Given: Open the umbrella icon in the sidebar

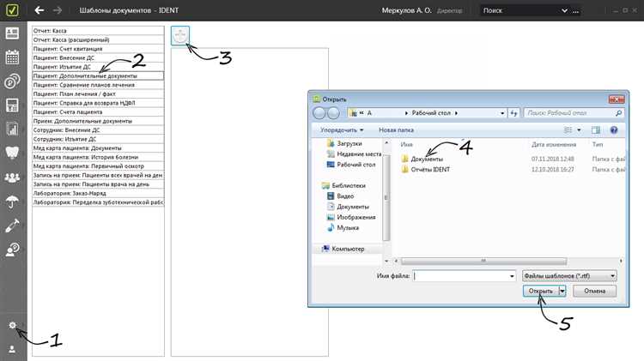Looking at the screenshot, I should (x=13, y=202).
